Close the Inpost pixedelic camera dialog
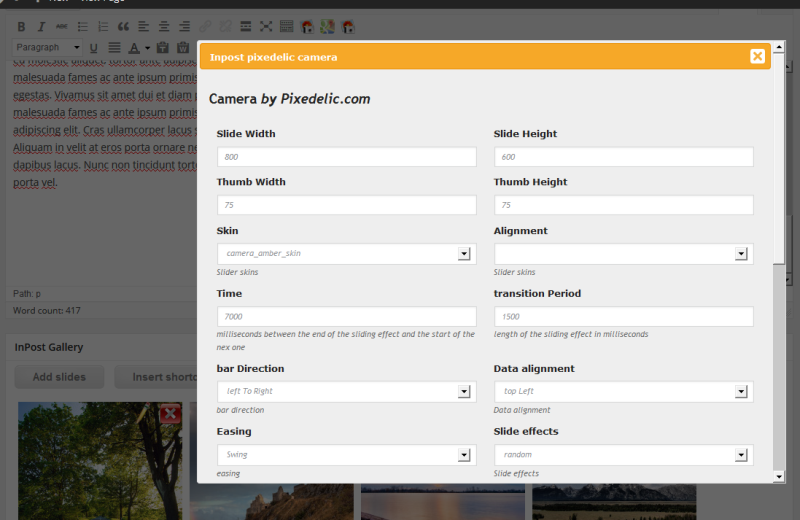Viewport: 800px width, 520px height. point(757,56)
